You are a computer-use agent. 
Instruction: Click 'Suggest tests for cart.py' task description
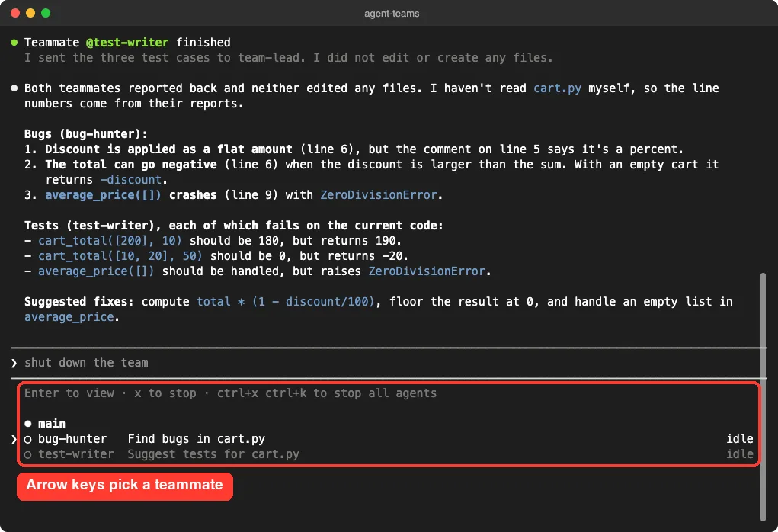213,454
